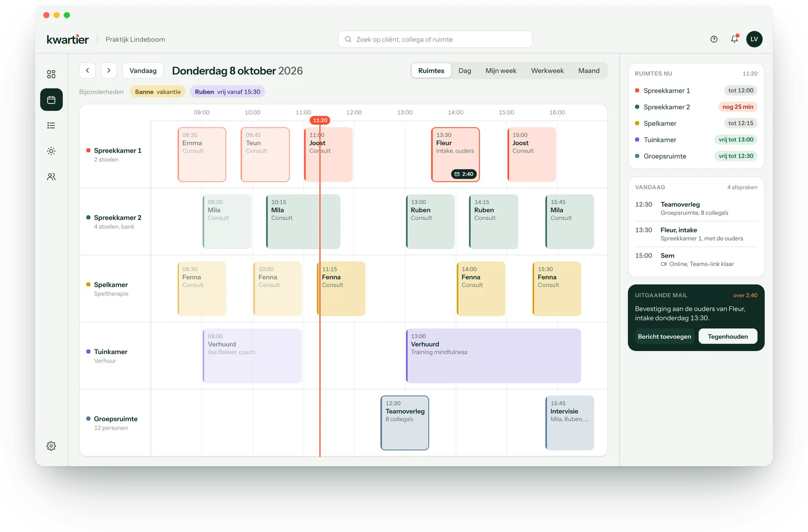Open settings gear in sidebar
Screen dimensions: 808x532
pyautogui.click(x=51, y=446)
